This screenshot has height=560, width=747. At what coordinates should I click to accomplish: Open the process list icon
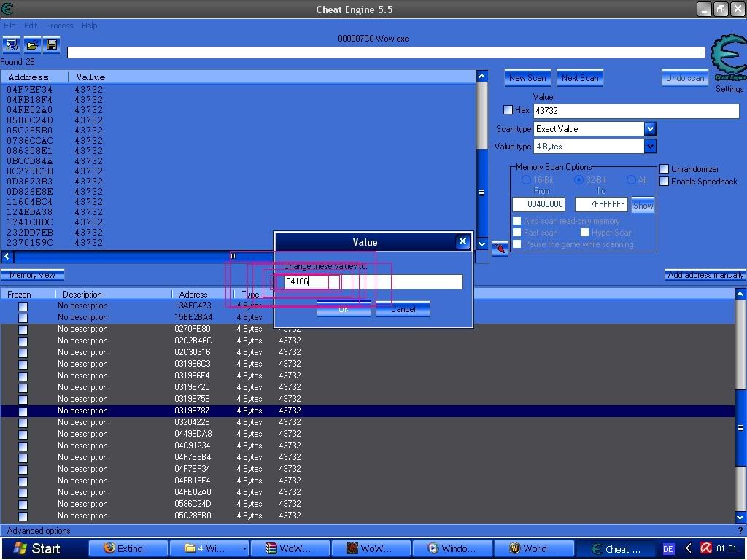(x=12, y=44)
